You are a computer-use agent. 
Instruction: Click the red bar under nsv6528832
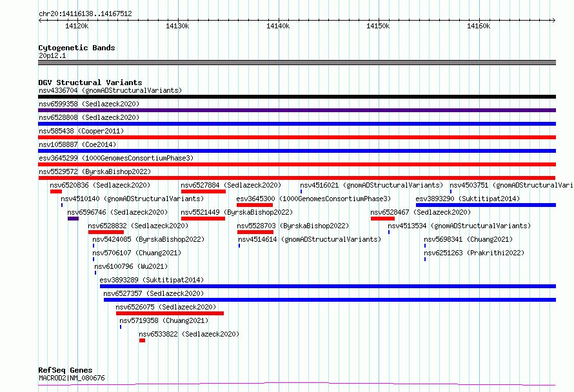106,232
